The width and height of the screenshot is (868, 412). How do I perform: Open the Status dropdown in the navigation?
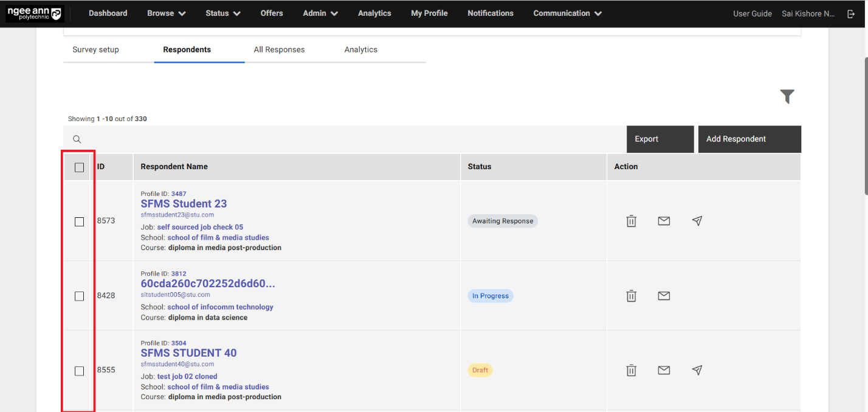tap(222, 13)
